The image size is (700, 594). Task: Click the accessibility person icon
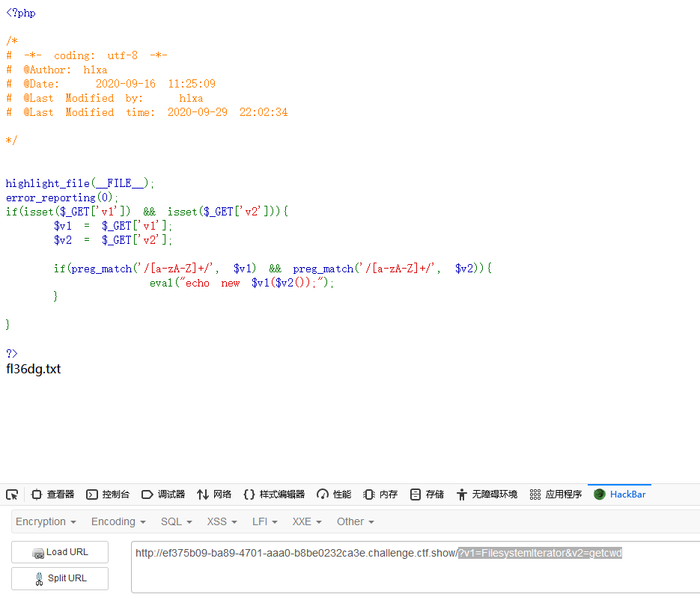(462, 494)
